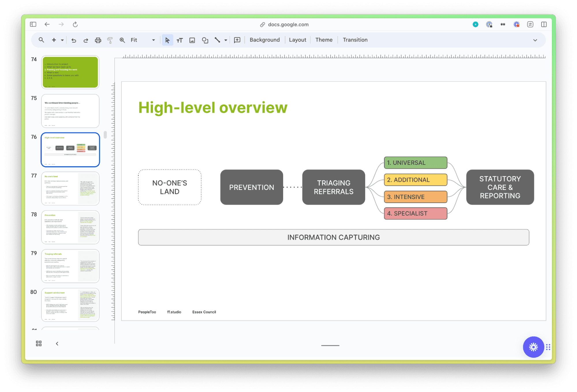Open the Theme panel
577x392 pixels.
click(x=324, y=40)
